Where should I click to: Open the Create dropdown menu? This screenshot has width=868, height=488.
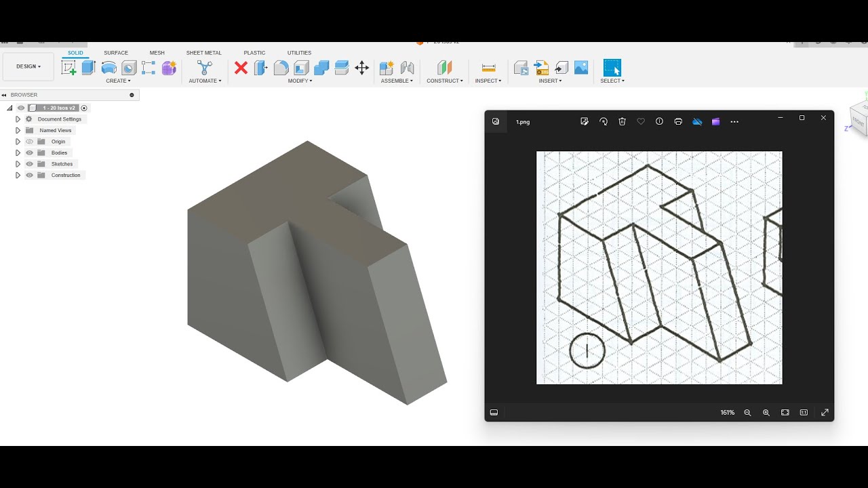118,81
